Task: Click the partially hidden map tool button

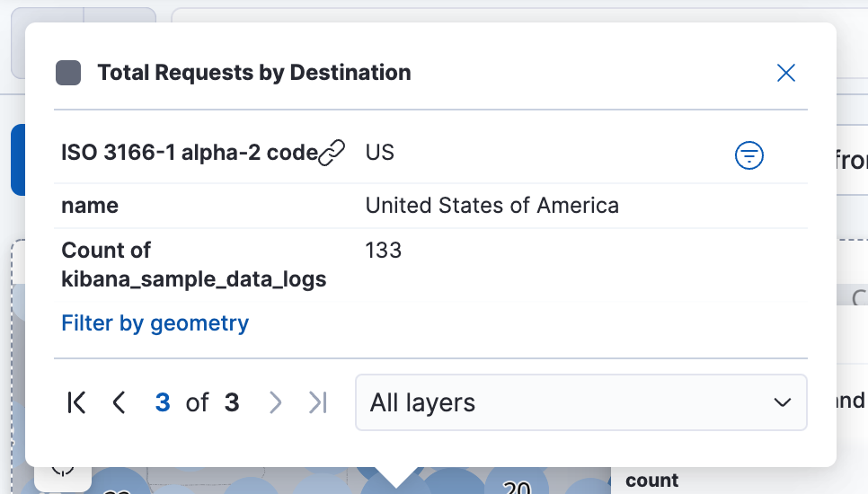Action: [63, 473]
